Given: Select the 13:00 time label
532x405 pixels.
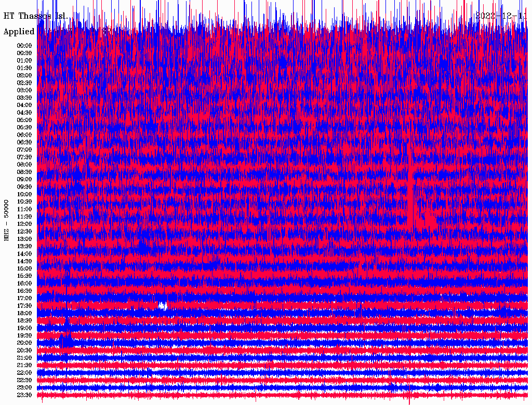Looking at the screenshot, I should (x=24, y=239).
